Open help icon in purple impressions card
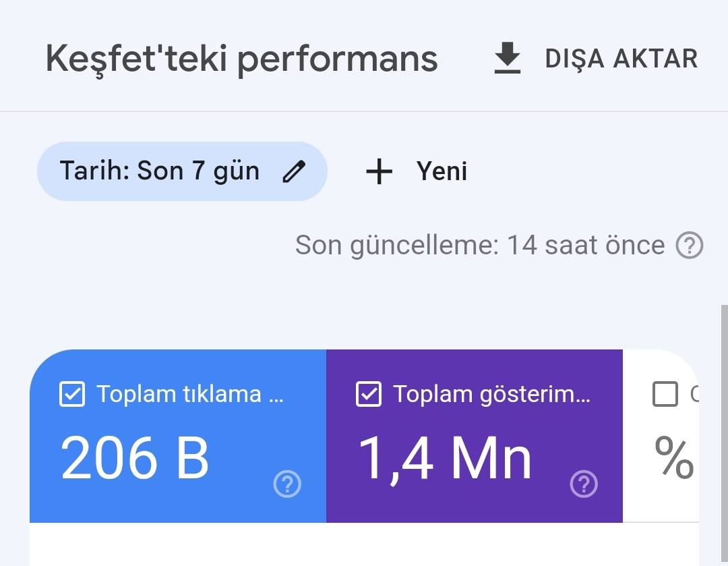 tap(584, 484)
